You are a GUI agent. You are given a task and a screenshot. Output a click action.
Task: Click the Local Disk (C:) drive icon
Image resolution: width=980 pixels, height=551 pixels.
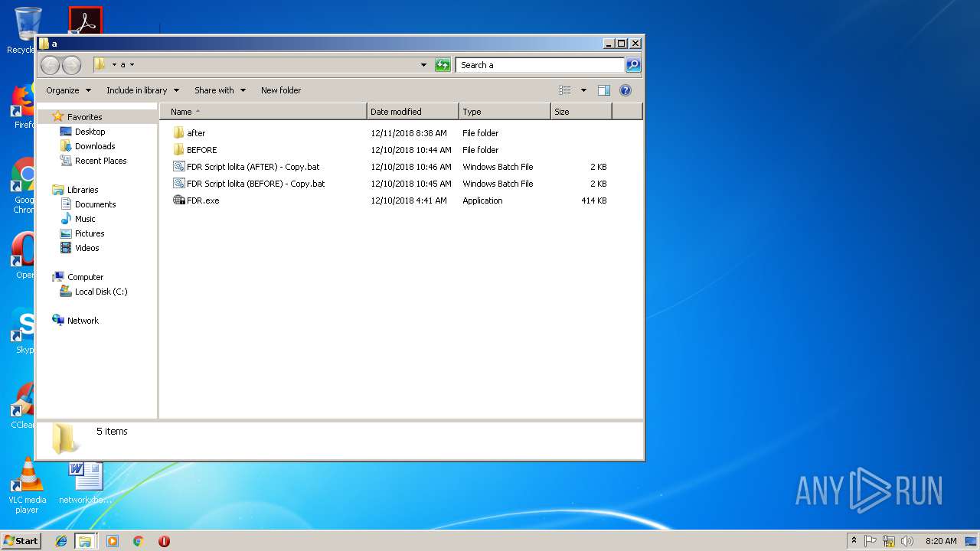click(x=66, y=292)
